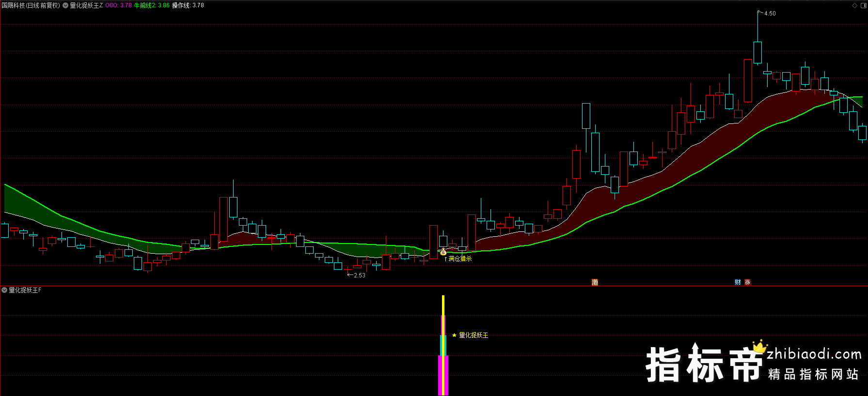
Task: Select the 量化捉妖王F sub-indicator name
Action: coord(25,290)
